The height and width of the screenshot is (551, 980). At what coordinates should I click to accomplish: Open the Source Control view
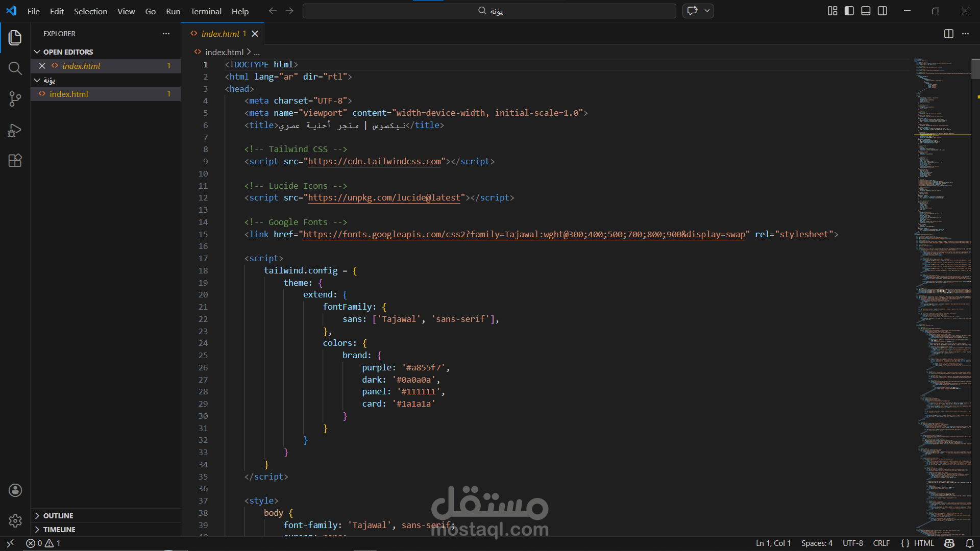pos(15,99)
